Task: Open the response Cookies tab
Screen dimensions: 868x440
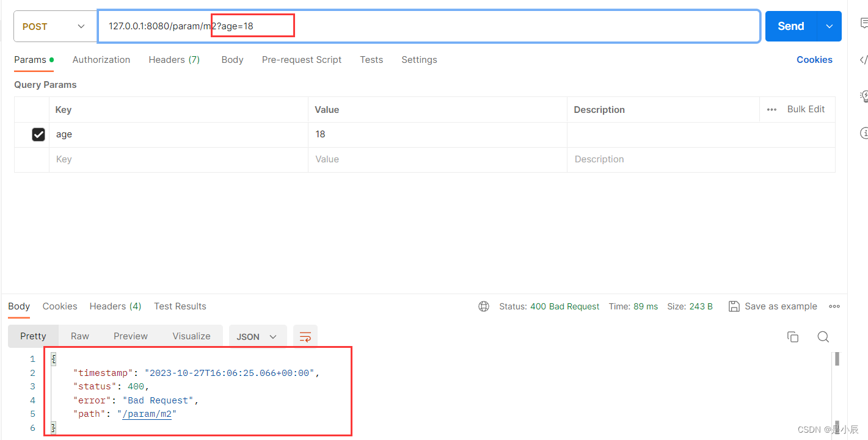Action: point(60,306)
